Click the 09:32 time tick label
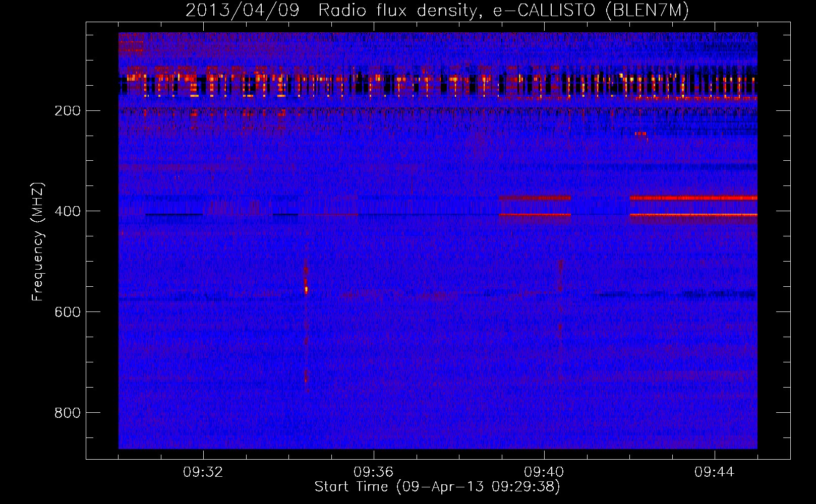The width and height of the screenshot is (816, 504). point(203,472)
